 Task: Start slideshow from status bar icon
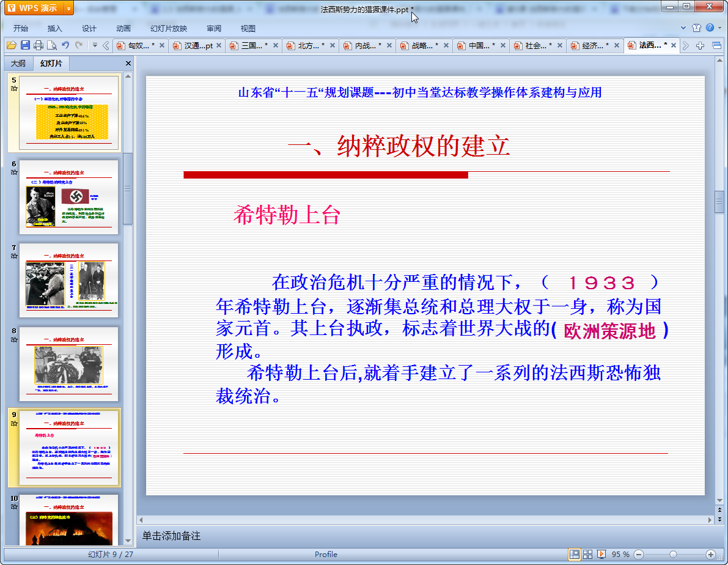coord(601,555)
